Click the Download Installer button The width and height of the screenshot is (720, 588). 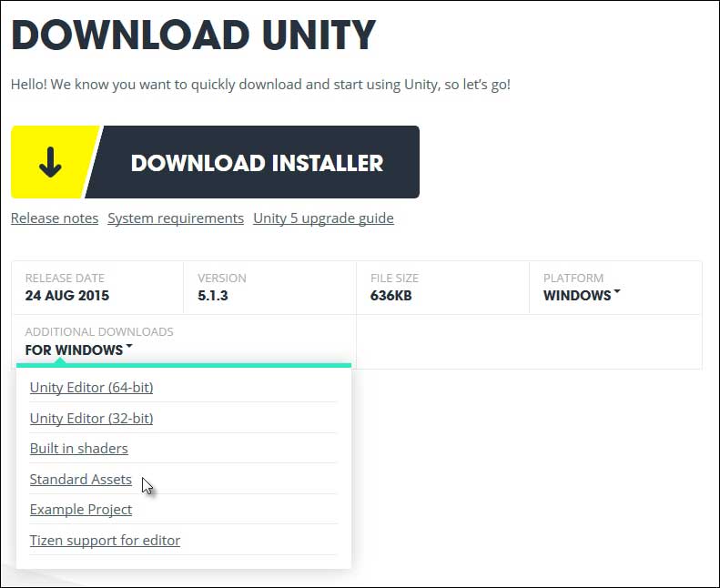pos(215,162)
